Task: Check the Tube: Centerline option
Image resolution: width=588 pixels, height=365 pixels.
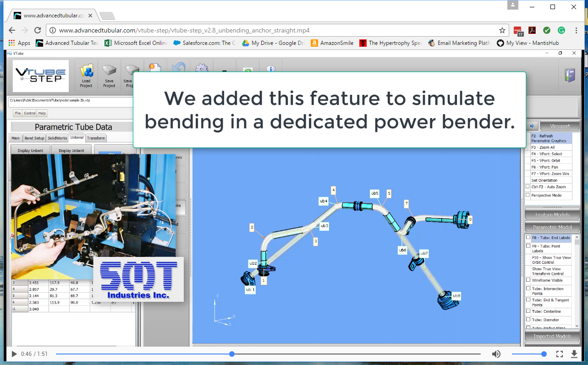Action: click(528, 311)
